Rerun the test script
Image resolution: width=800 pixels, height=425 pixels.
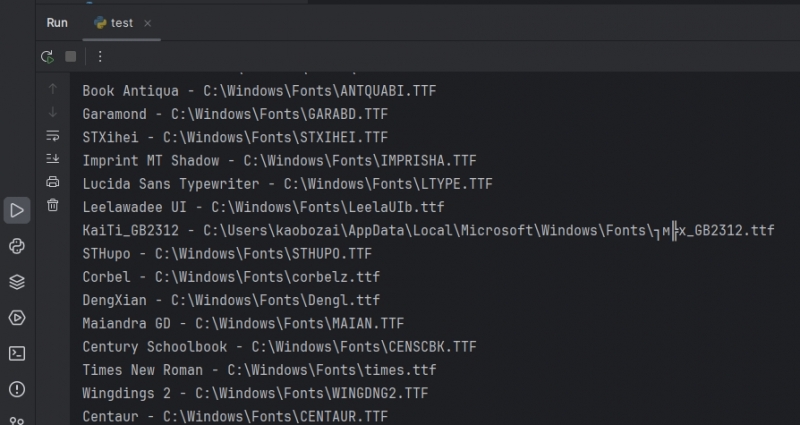tap(47, 57)
